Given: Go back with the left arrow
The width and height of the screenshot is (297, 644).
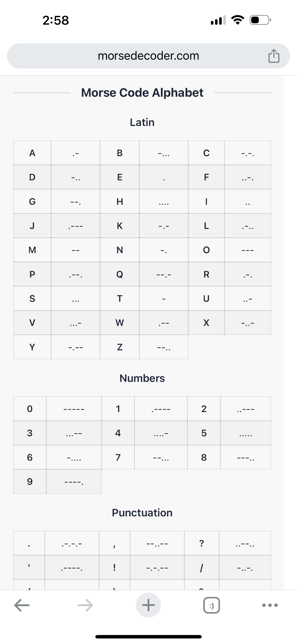Looking at the screenshot, I should pyautogui.click(x=22, y=605).
